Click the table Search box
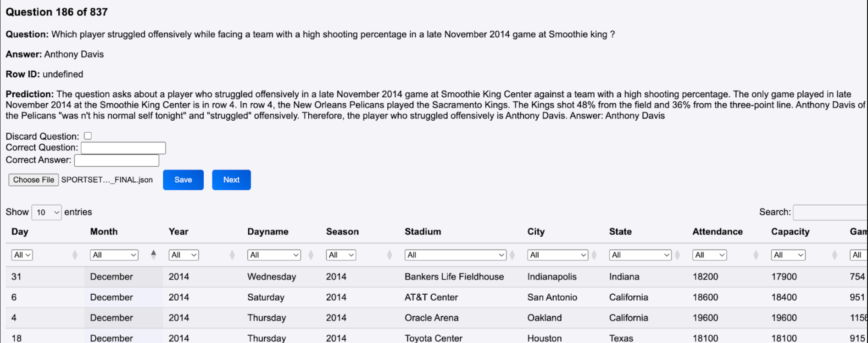This screenshot has width=868, height=343. [x=829, y=212]
